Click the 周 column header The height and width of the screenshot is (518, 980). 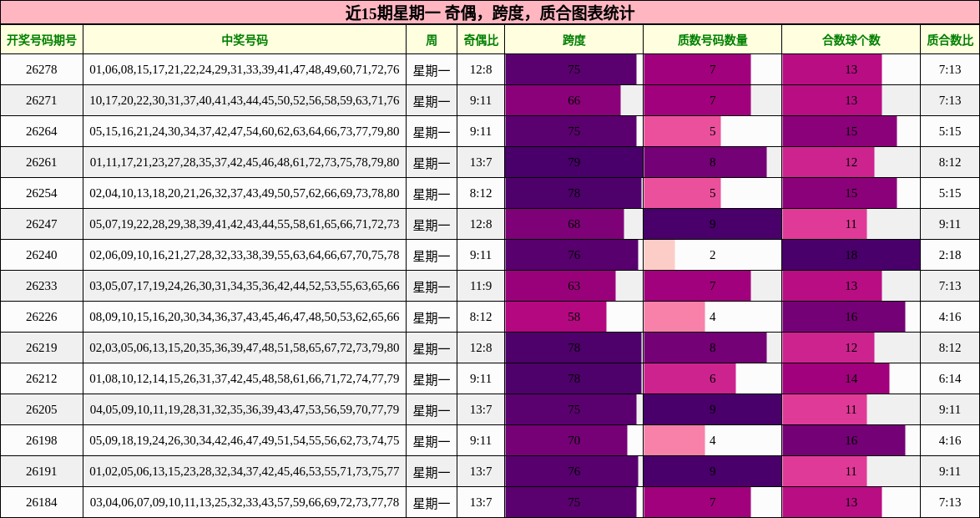point(432,39)
